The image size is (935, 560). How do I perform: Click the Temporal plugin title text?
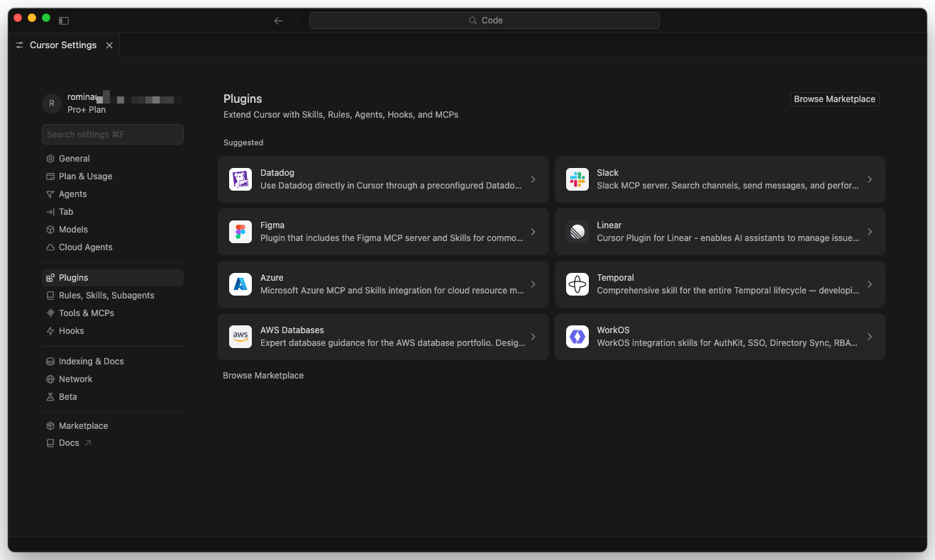click(x=616, y=278)
